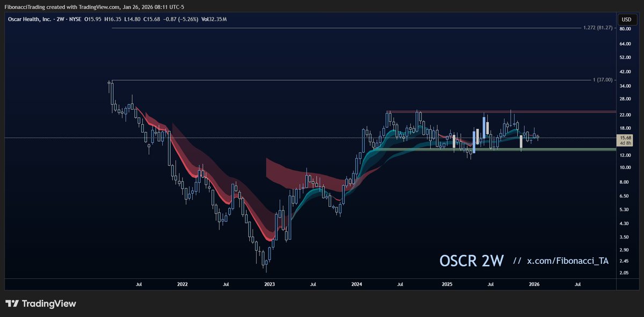Click the 2.05 price axis label
The width and height of the screenshot is (644, 317).
click(x=625, y=272)
